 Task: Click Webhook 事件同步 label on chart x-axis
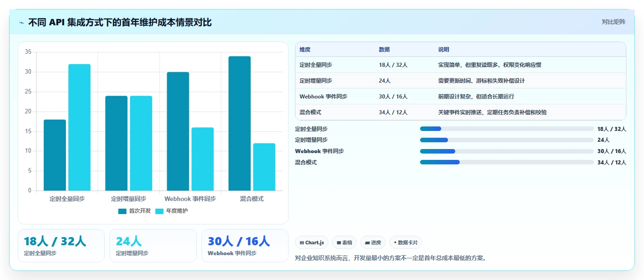(x=190, y=199)
